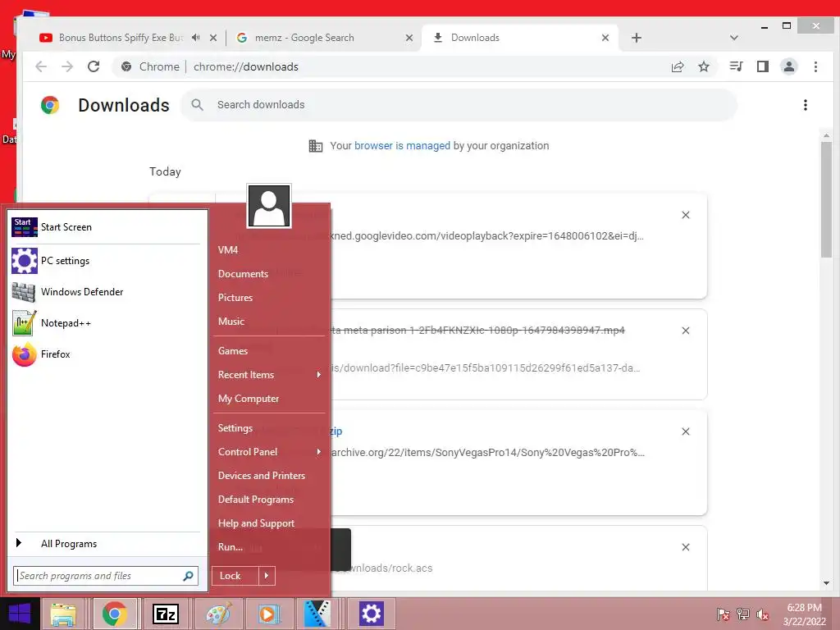
Task: Go back in Chrome
Action: pyautogui.click(x=41, y=66)
